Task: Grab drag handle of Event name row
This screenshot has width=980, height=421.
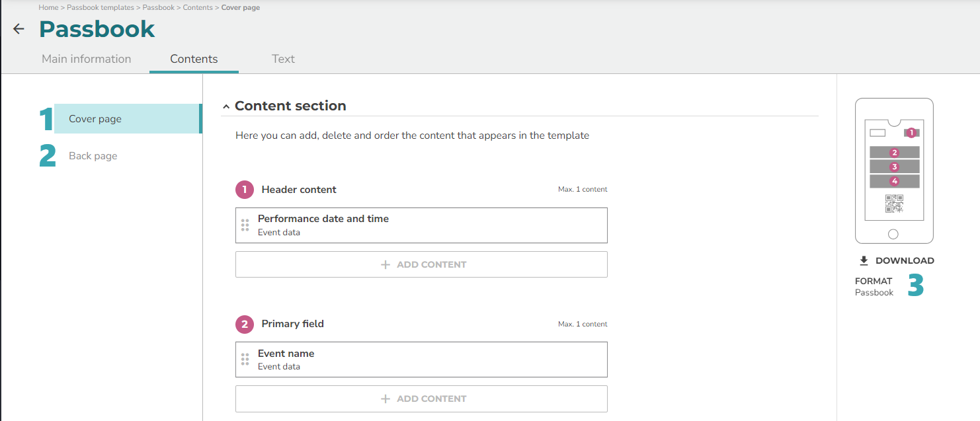Action: tap(245, 360)
